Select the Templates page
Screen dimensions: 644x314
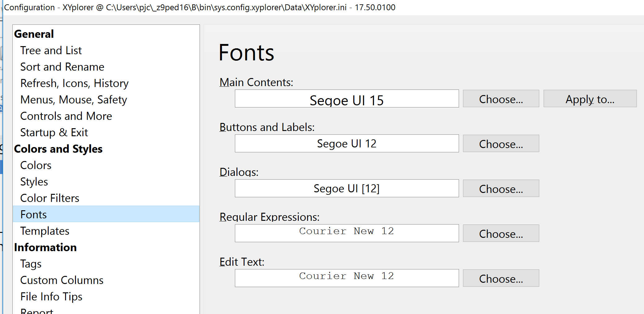(x=45, y=231)
